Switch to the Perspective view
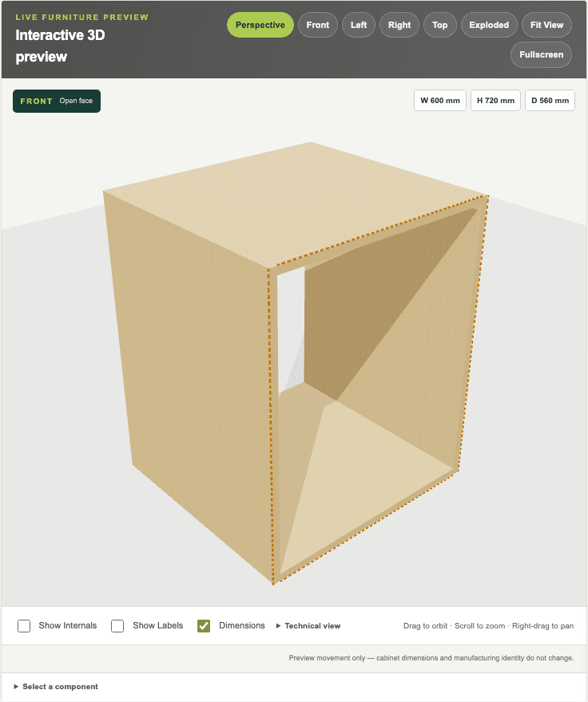This screenshot has width=588, height=702. click(260, 25)
